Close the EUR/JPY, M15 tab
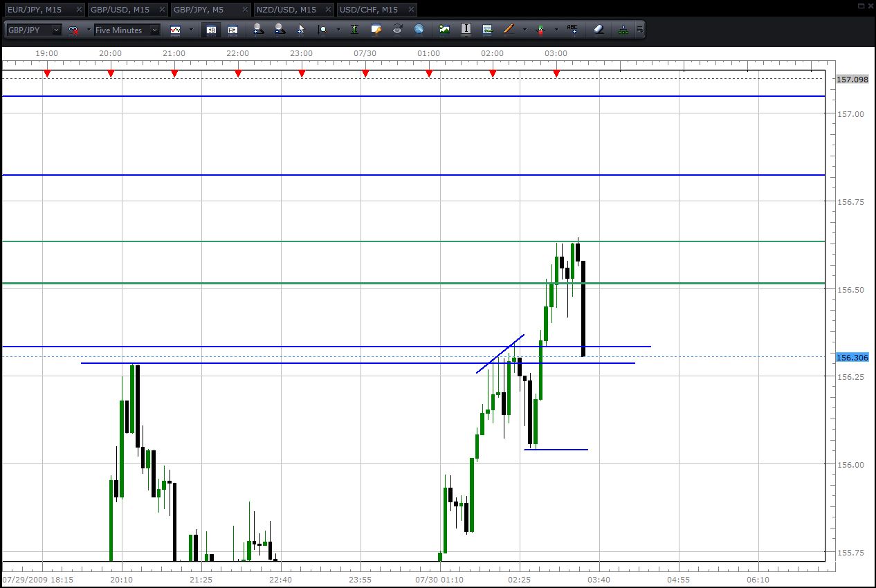Screen dimensions: 876x588 pos(80,10)
